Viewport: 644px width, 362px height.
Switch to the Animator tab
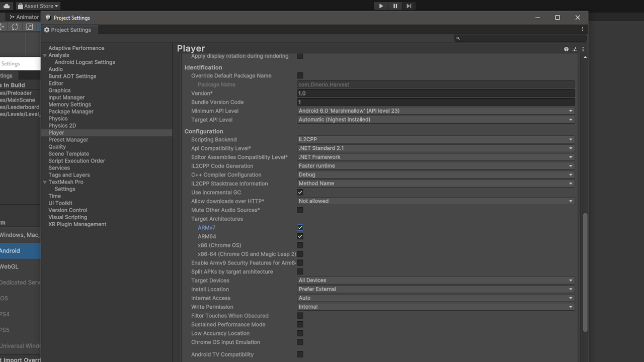(24, 17)
